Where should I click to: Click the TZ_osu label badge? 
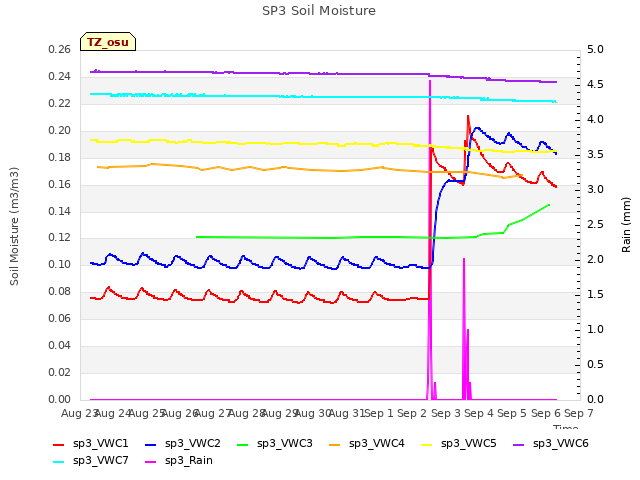pos(108,42)
